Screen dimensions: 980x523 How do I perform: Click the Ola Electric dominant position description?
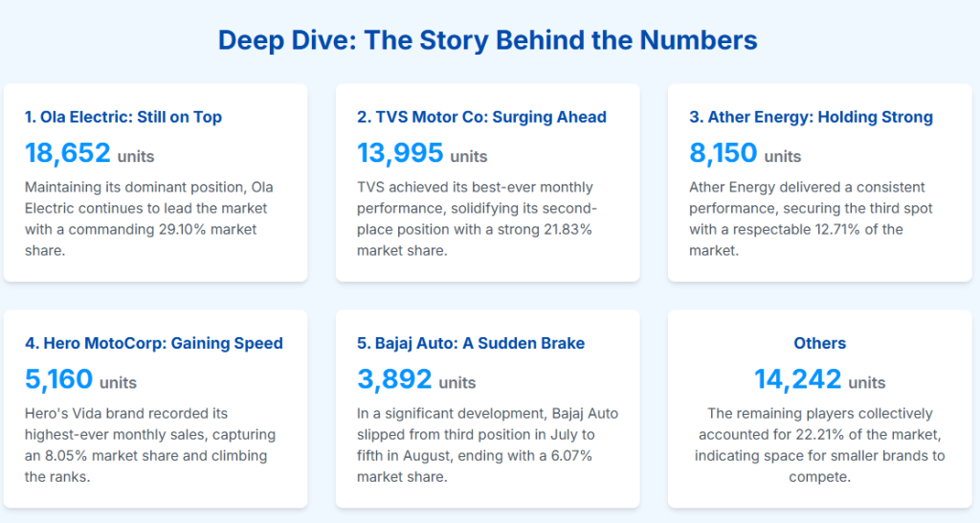point(149,218)
